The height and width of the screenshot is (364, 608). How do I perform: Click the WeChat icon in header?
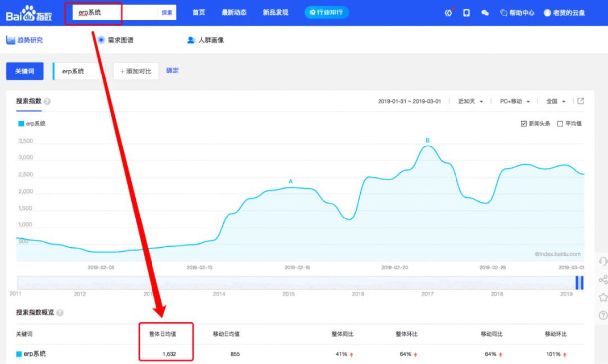click(x=485, y=13)
